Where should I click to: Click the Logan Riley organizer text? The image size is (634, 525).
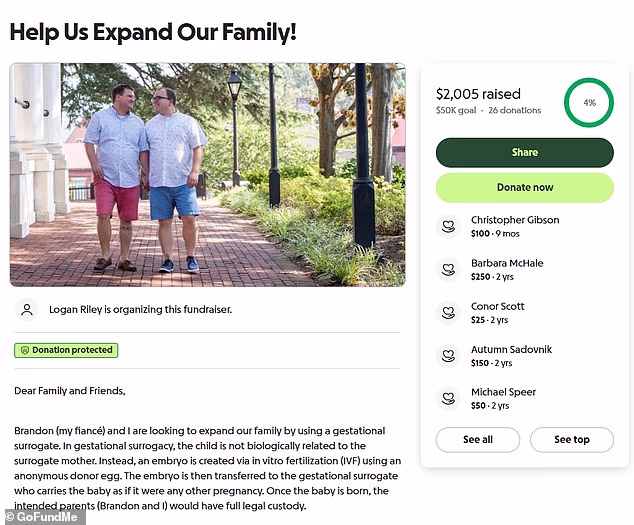[x=140, y=310]
